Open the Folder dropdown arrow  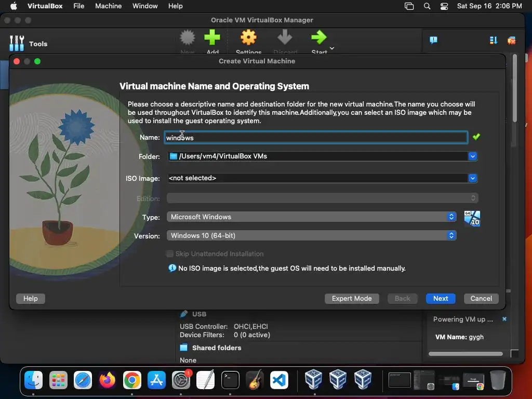point(472,156)
